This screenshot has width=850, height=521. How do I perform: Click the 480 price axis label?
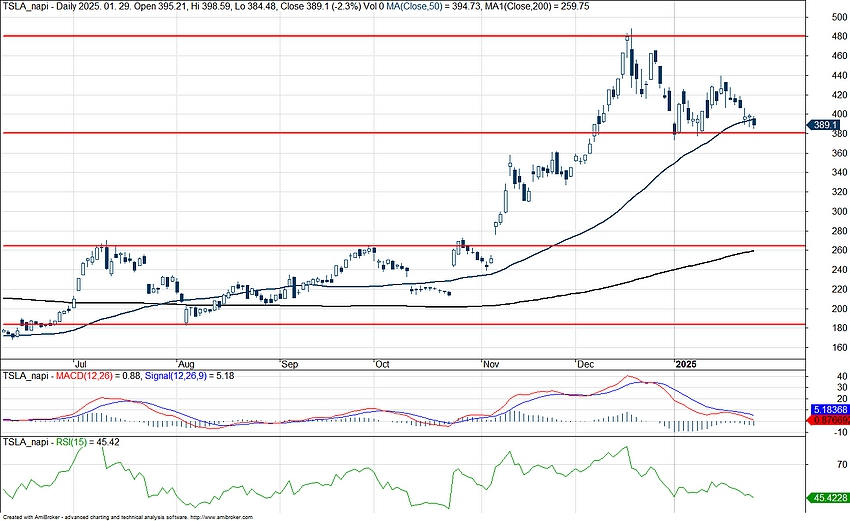(x=839, y=36)
